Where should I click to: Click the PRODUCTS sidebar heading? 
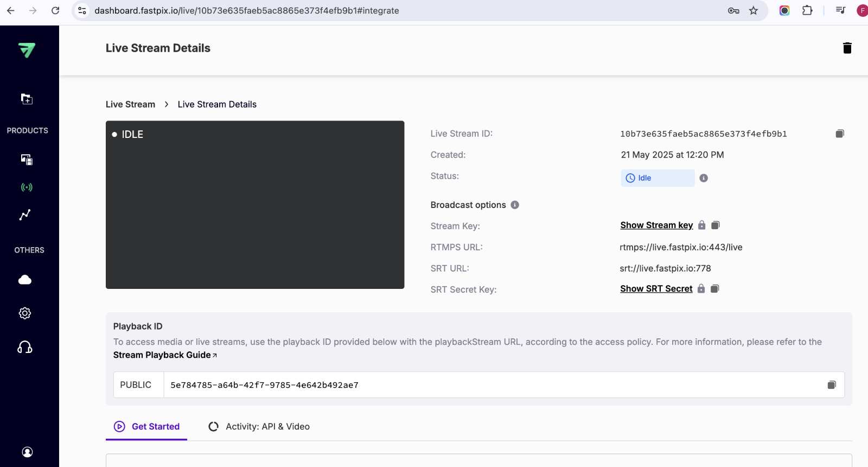pos(27,130)
